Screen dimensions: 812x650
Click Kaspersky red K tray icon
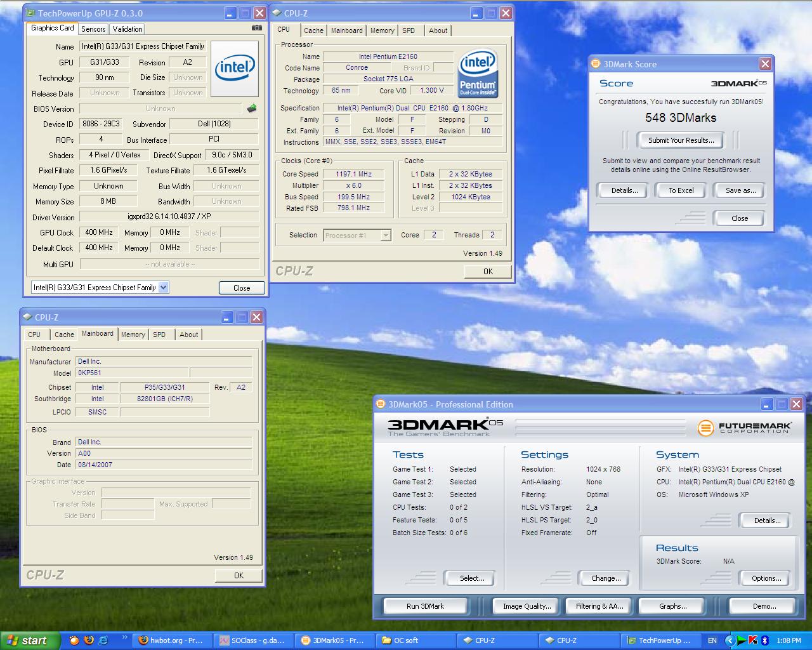(753, 640)
